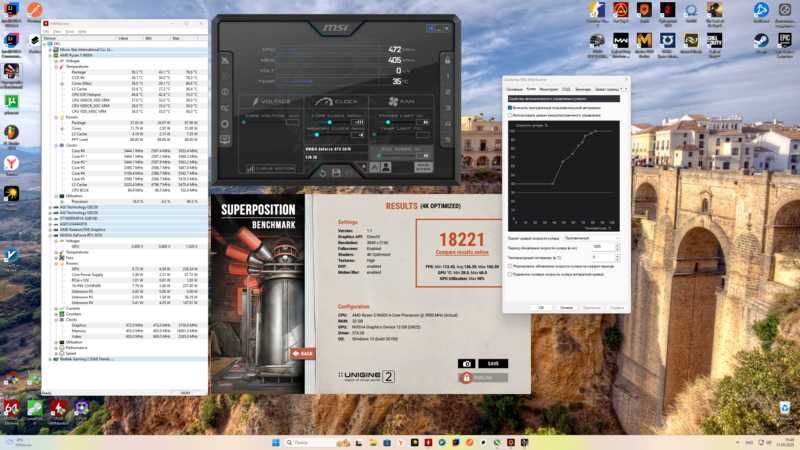Click Back button in Superposition results
Viewport: 800px width, 450px height.
click(303, 353)
